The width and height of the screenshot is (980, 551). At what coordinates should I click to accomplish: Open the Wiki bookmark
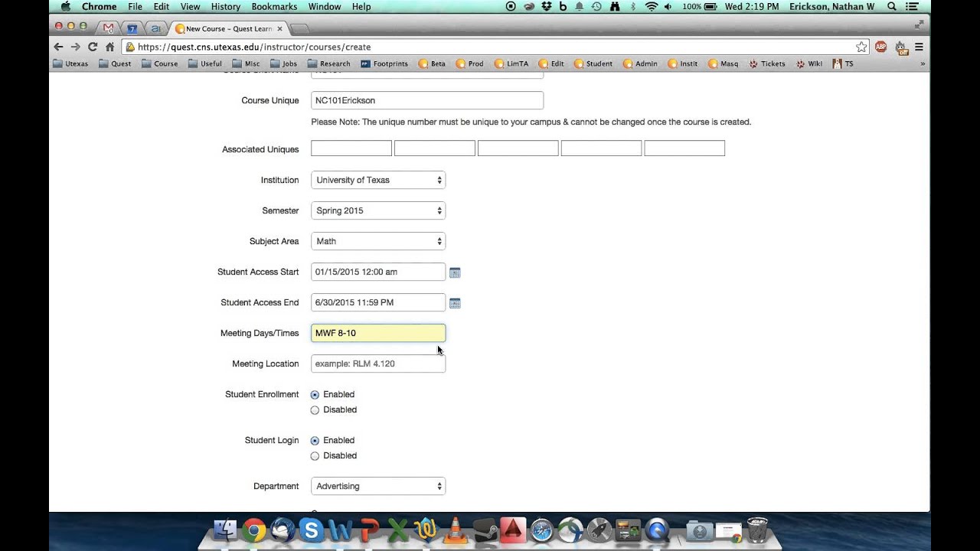tap(808, 64)
